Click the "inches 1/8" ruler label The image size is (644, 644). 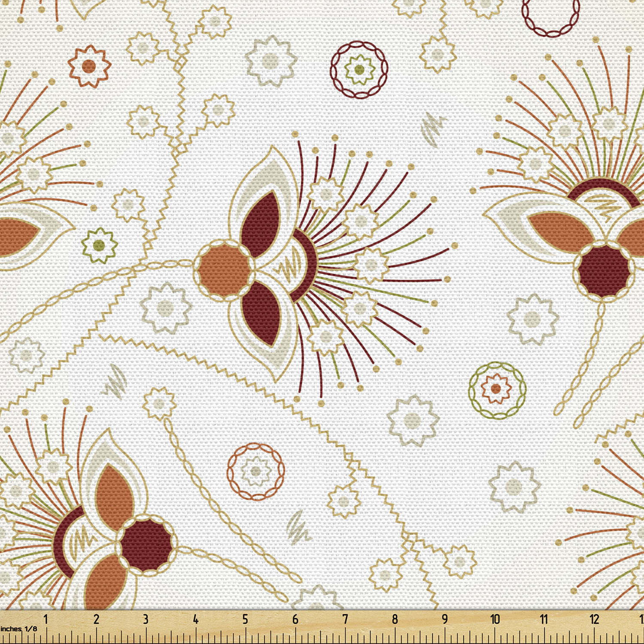pyautogui.click(x=19, y=629)
